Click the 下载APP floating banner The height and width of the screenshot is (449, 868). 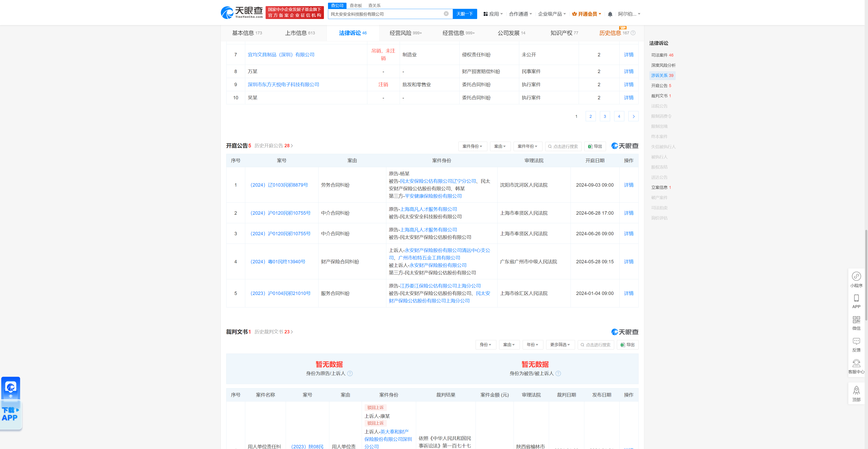(x=11, y=403)
